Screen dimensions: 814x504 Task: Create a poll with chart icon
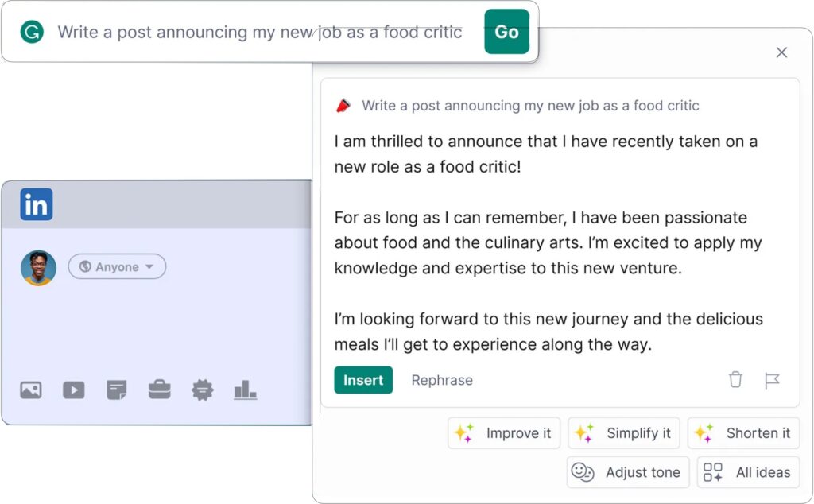pos(245,390)
